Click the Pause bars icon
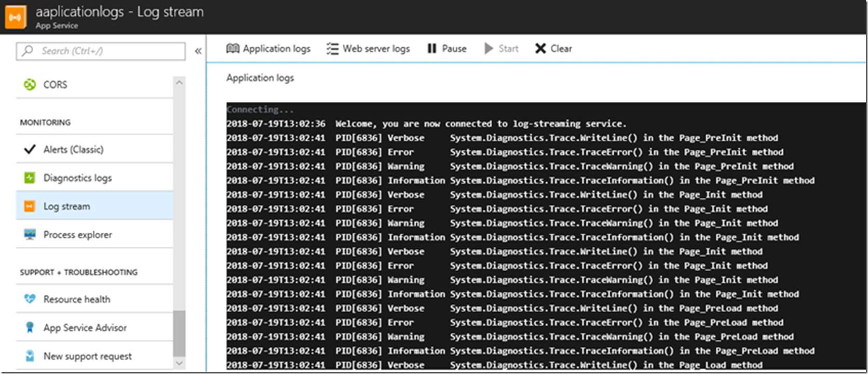Screen dimensions: 868x374 (x=432, y=48)
